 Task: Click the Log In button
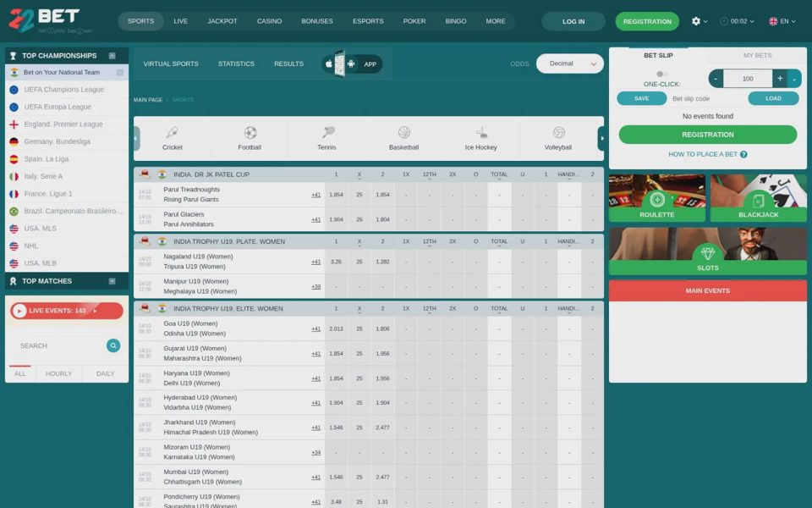pos(573,21)
